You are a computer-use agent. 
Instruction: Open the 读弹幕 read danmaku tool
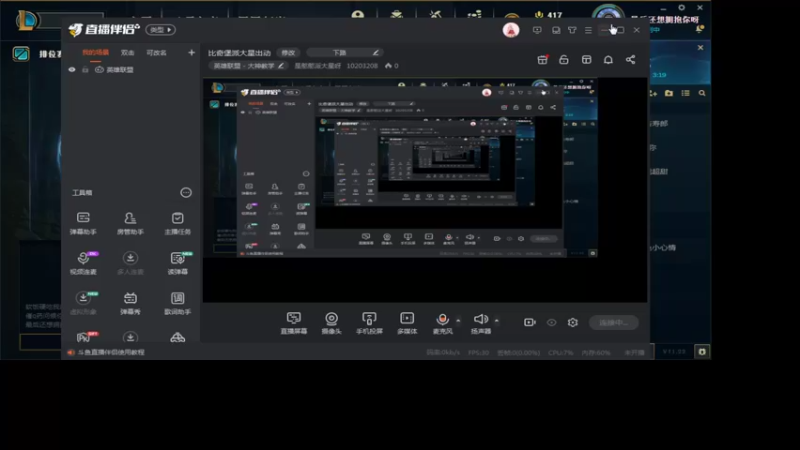[x=178, y=263]
